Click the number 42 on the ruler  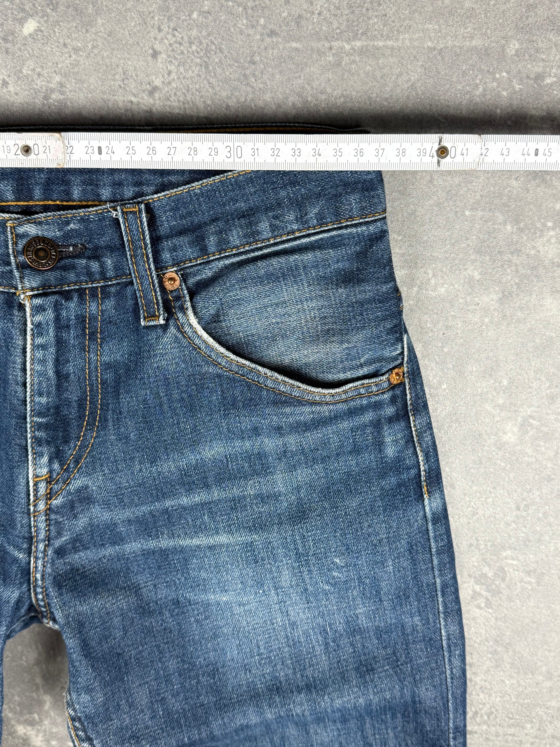click(x=485, y=152)
